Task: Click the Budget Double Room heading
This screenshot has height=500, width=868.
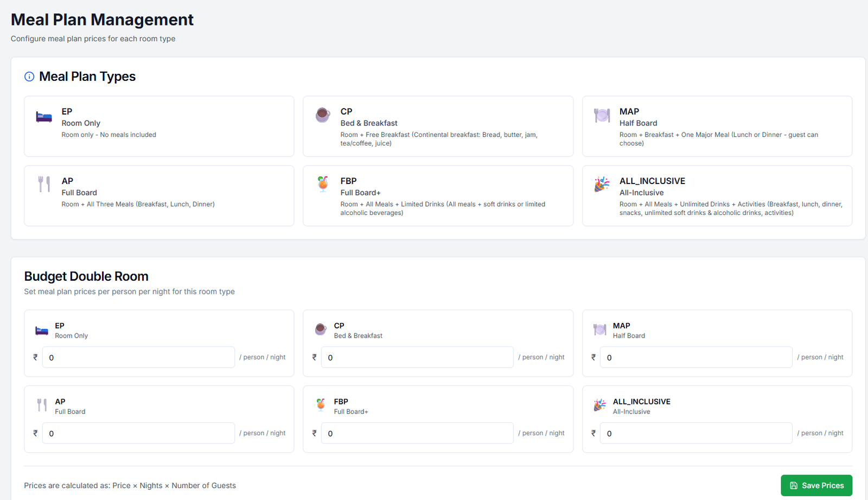Action: tap(86, 276)
